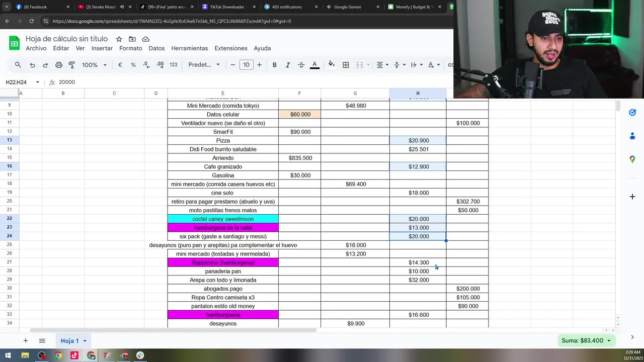Decrease font size with minus button
This screenshot has width=644, height=362.
click(x=232, y=65)
